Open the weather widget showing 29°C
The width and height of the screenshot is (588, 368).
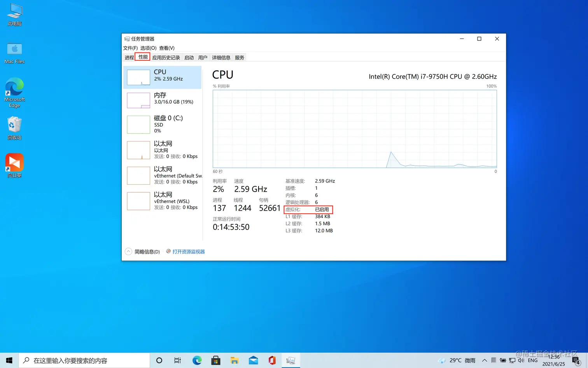tap(457, 361)
